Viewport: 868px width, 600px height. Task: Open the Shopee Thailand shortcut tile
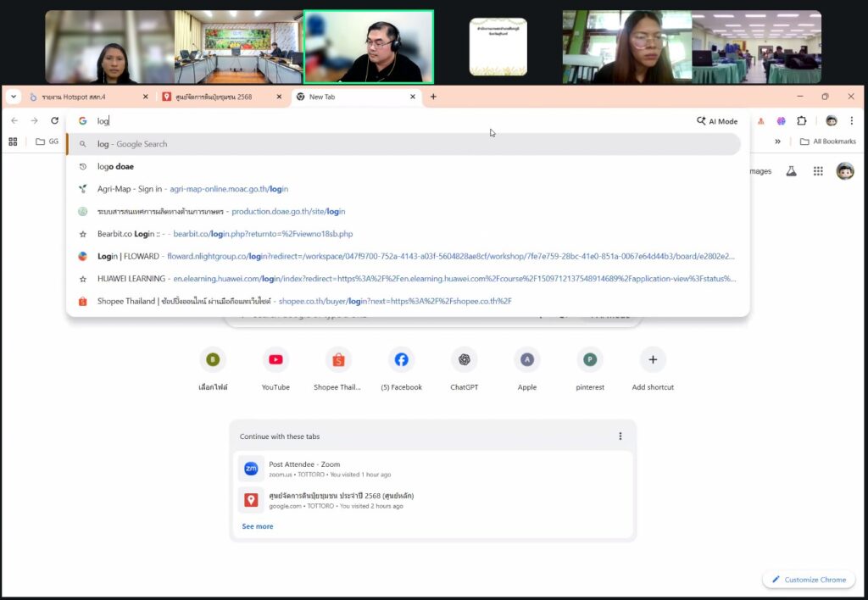click(x=338, y=360)
